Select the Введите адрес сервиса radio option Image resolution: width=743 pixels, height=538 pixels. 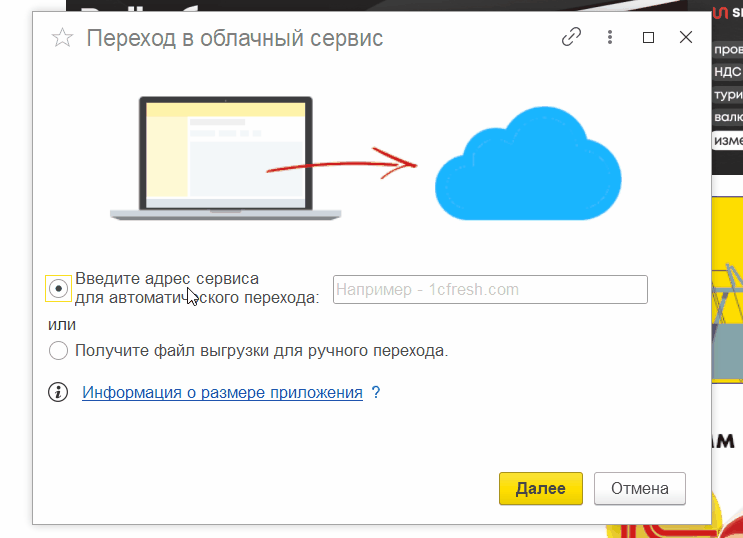click(x=58, y=288)
